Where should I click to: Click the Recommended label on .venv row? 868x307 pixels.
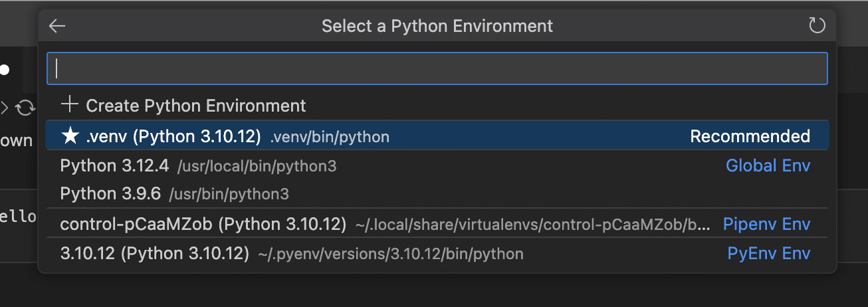[x=750, y=136]
